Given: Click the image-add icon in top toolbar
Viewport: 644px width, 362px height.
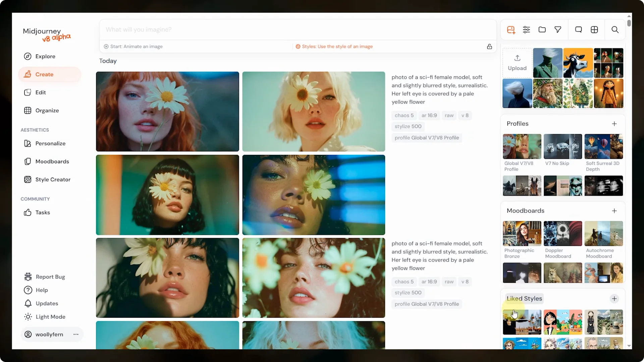Looking at the screenshot, I should click(511, 30).
